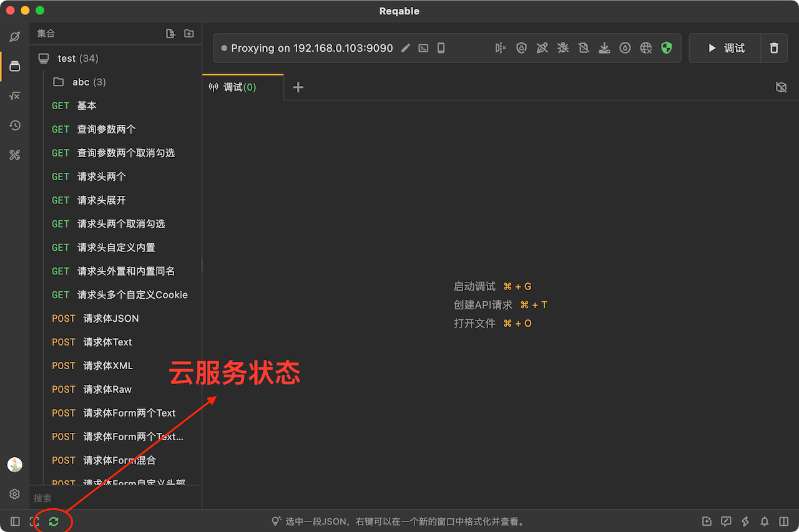This screenshot has width=799, height=532.
Task: Toggle the right panel layout icon
Action: tap(784, 521)
